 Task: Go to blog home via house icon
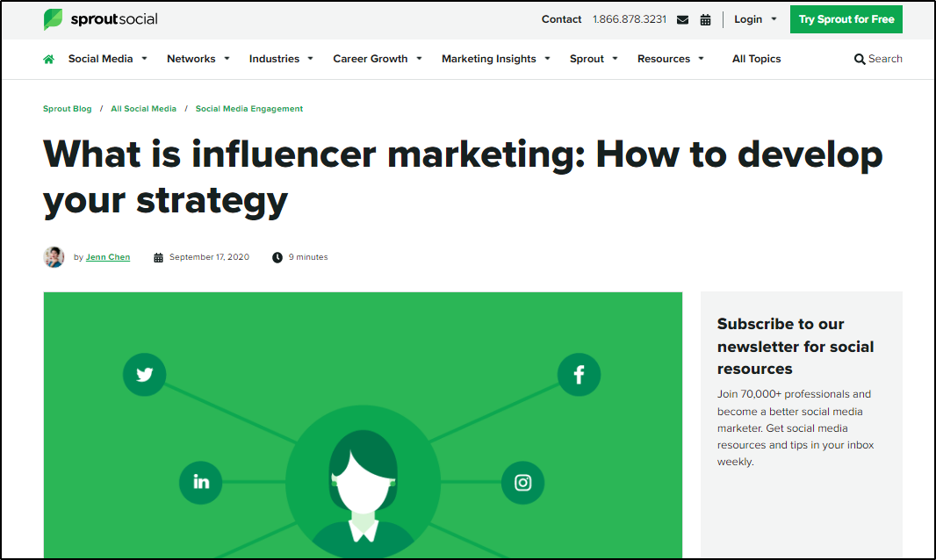(x=49, y=59)
